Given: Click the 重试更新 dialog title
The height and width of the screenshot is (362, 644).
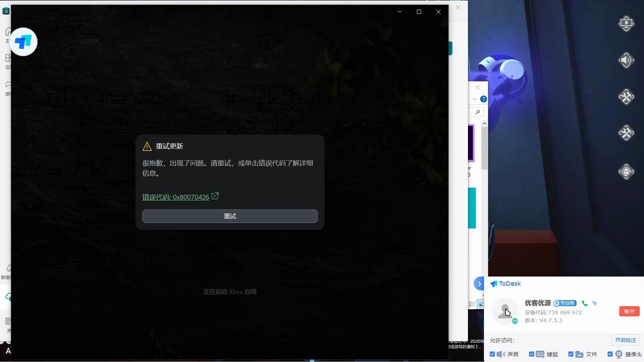Looking at the screenshot, I should coord(170,146).
